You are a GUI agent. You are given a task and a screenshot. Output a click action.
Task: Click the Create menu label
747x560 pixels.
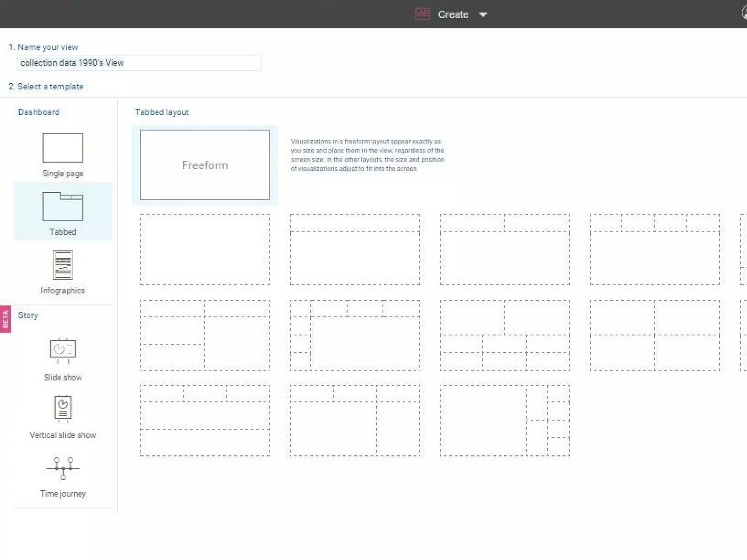[453, 15]
